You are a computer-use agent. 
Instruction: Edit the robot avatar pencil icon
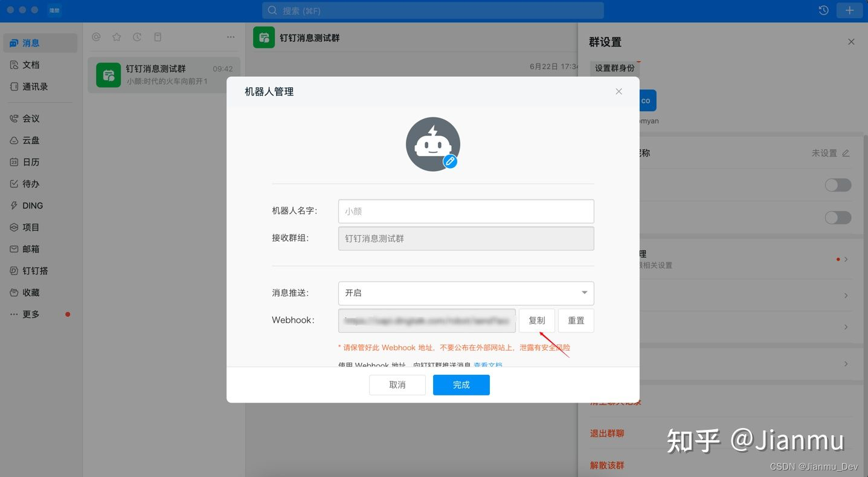[x=450, y=161]
